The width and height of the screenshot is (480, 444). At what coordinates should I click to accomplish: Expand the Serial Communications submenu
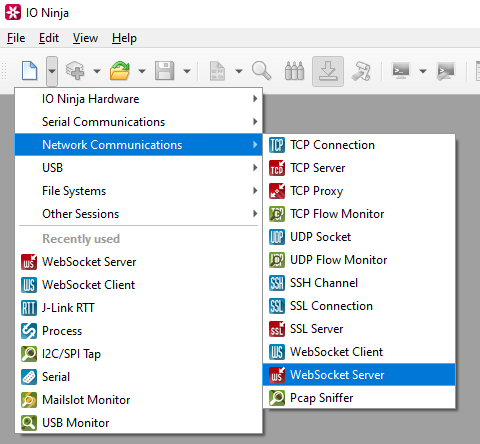click(x=139, y=122)
